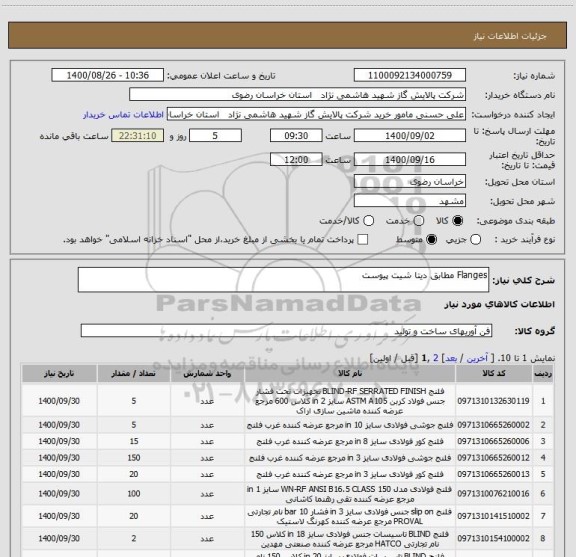Select the کالا radio button
The height and width of the screenshot is (557, 576).
(x=458, y=221)
